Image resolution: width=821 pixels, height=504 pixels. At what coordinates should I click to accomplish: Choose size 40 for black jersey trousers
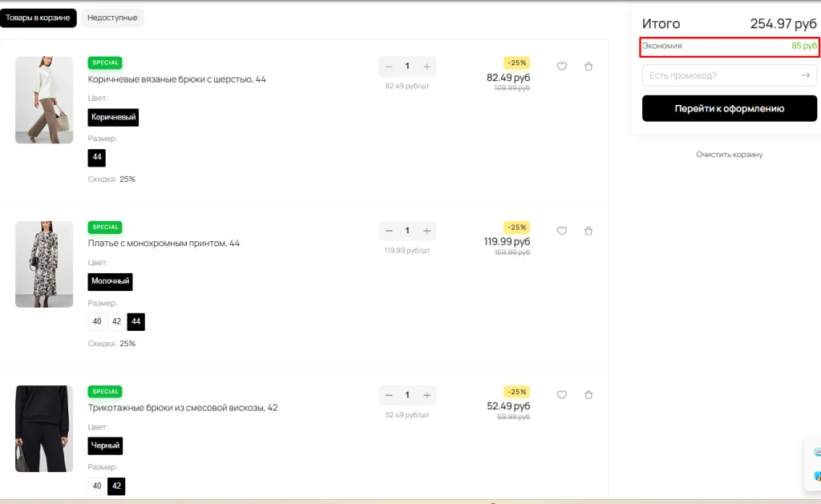[x=97, y=486]
